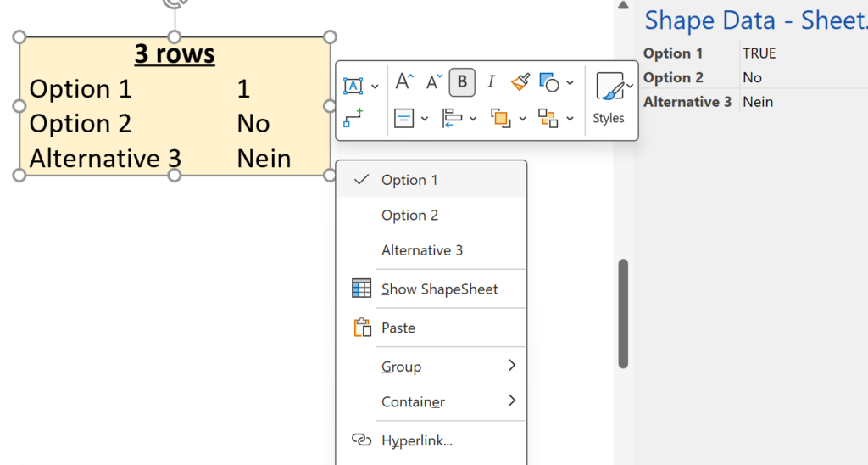Screen dimensions: 868x465
Task: Click the Bring to Front icon
Action: pyautogui.click(x=499, y=119)
